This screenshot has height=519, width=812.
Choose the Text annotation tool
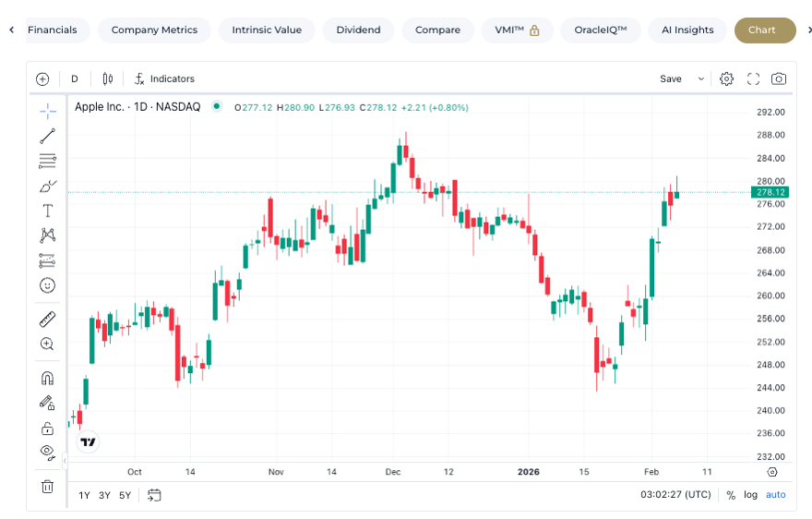(x=47, y=211)
